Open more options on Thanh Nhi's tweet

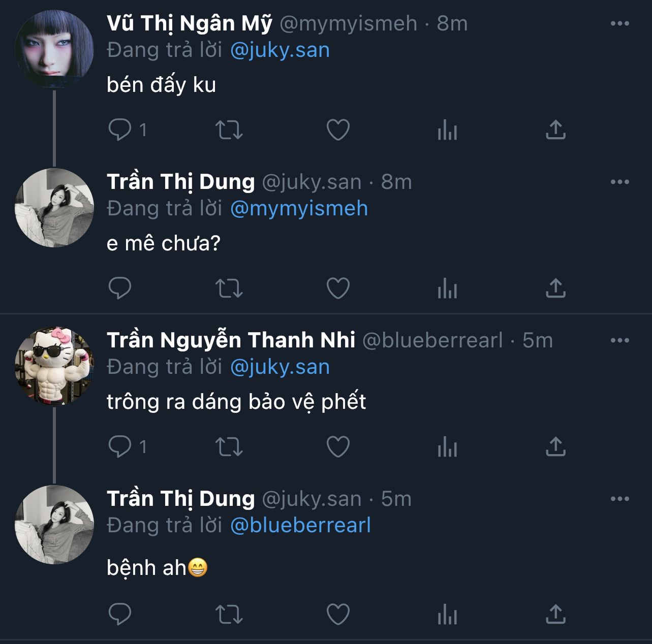[619, 340]
